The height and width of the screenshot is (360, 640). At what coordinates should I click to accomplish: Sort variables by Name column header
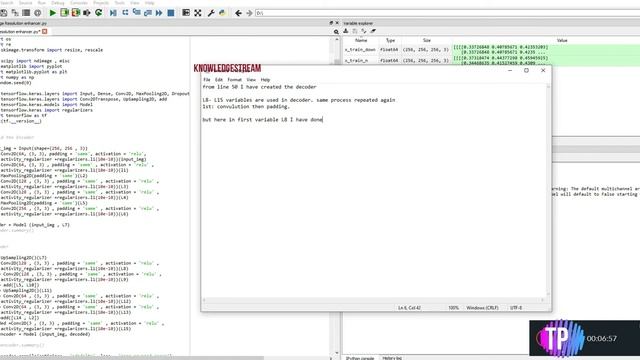[x=361, y=40]
